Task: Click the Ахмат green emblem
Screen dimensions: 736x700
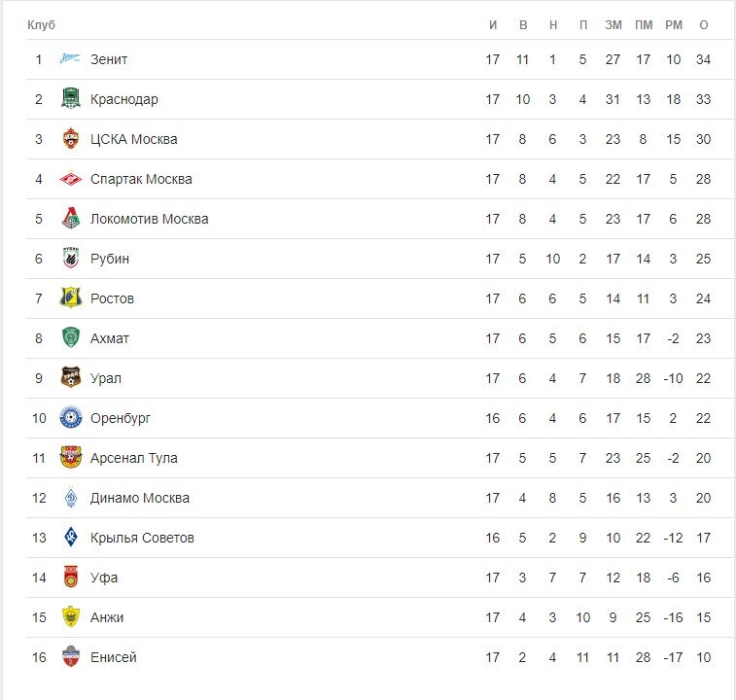Action: tap(71, 338)
